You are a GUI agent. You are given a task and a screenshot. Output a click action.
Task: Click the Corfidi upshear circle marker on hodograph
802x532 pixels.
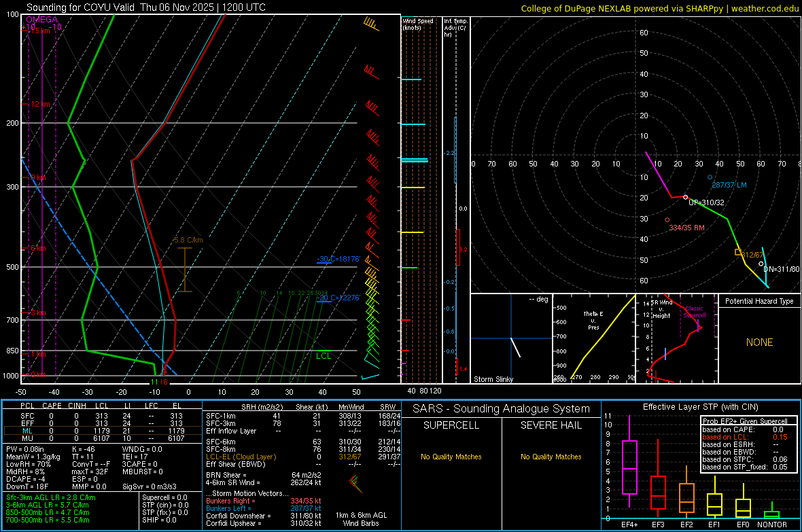click(x=685, y=197)
